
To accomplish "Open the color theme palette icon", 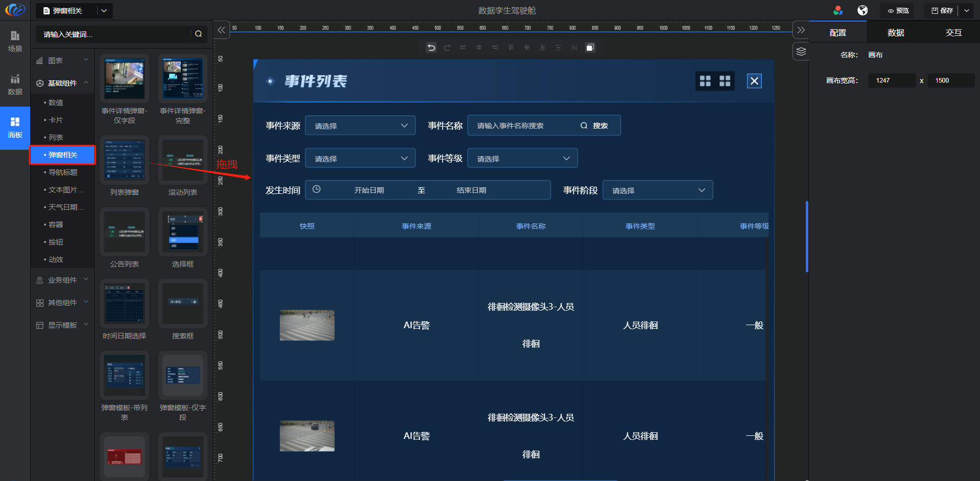I will click(838, 10).
